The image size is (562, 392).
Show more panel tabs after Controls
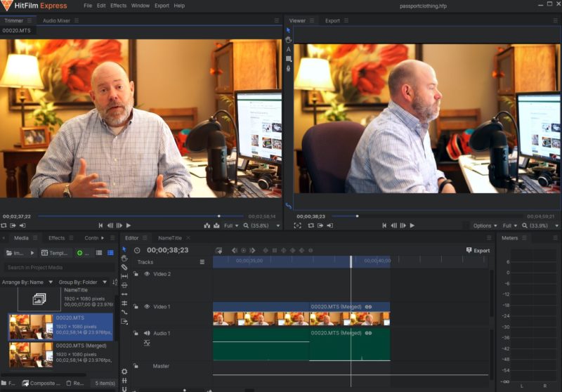103,238
